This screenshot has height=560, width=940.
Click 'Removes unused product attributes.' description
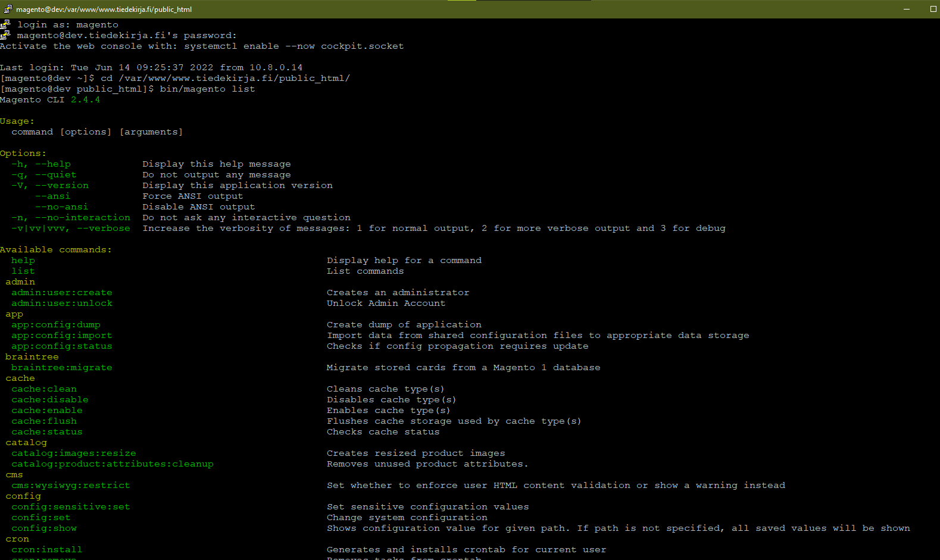[x=427, y=464]
